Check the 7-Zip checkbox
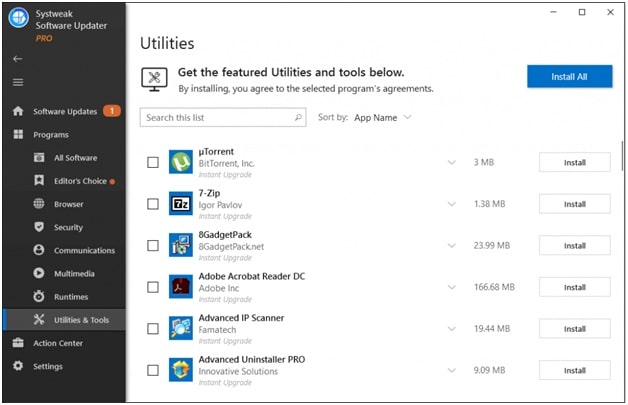The height and width of the screenshot is (405, 628). [x=153, y=204]
